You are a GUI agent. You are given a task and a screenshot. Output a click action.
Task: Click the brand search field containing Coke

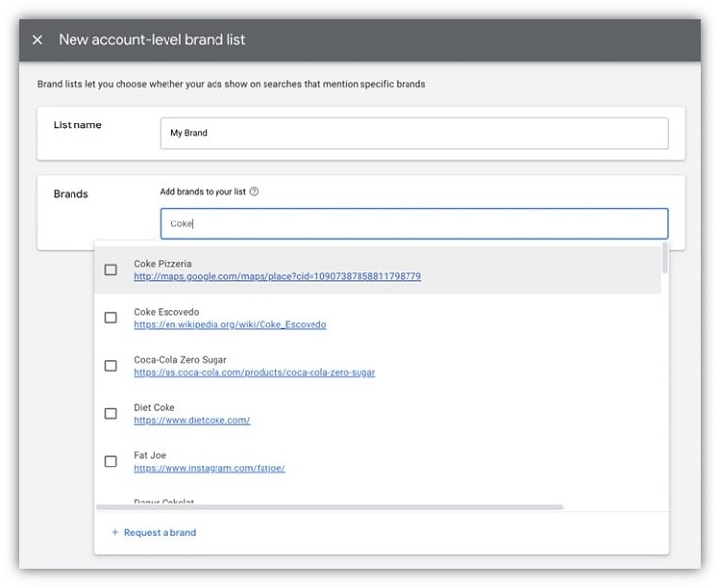click(x=413, y=223)
